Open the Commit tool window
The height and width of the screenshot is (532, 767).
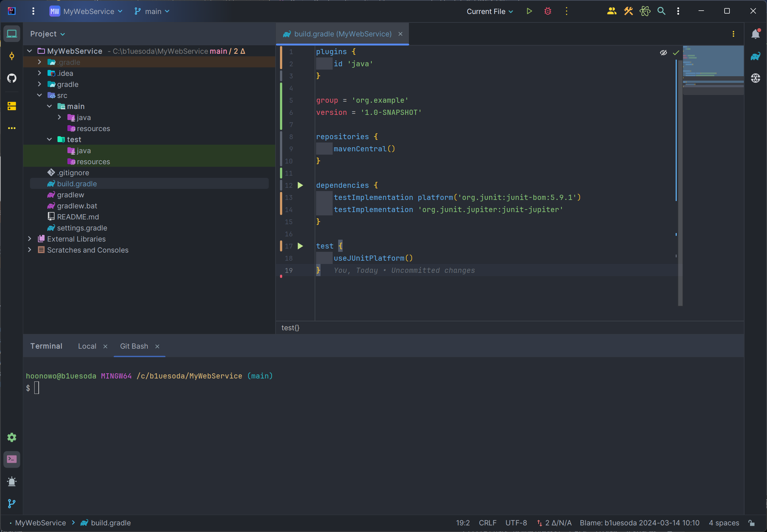(12, 56)
